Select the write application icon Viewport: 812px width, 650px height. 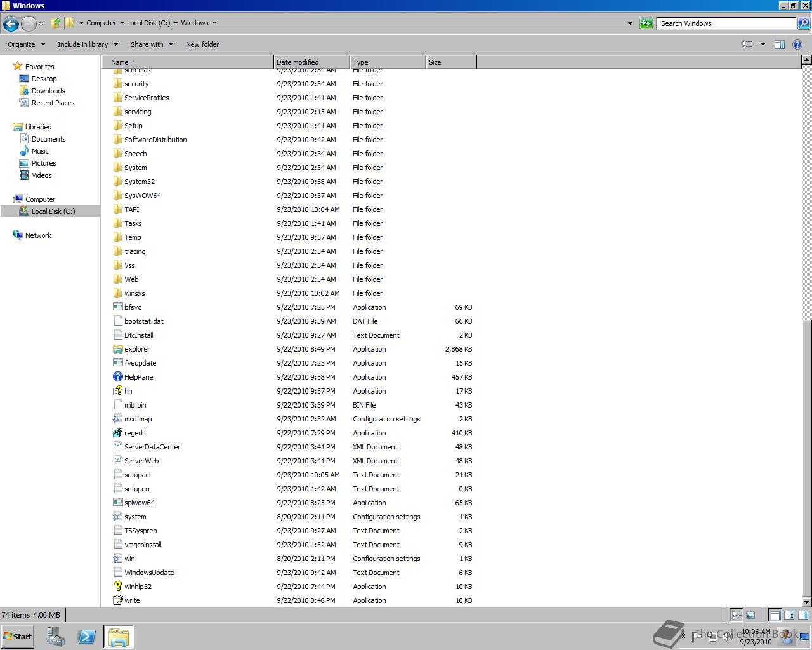click(117, 600)
